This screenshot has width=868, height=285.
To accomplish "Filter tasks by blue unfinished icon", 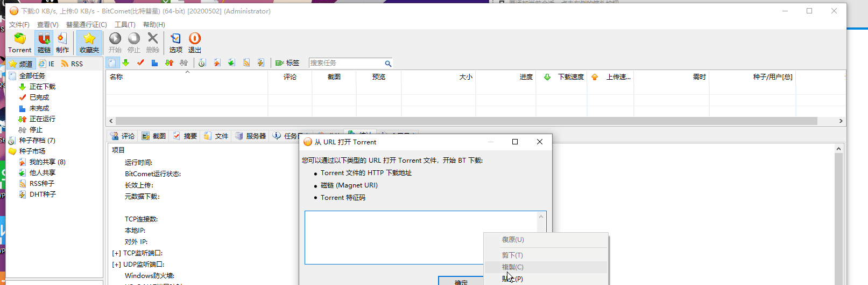I will [154, 63].
